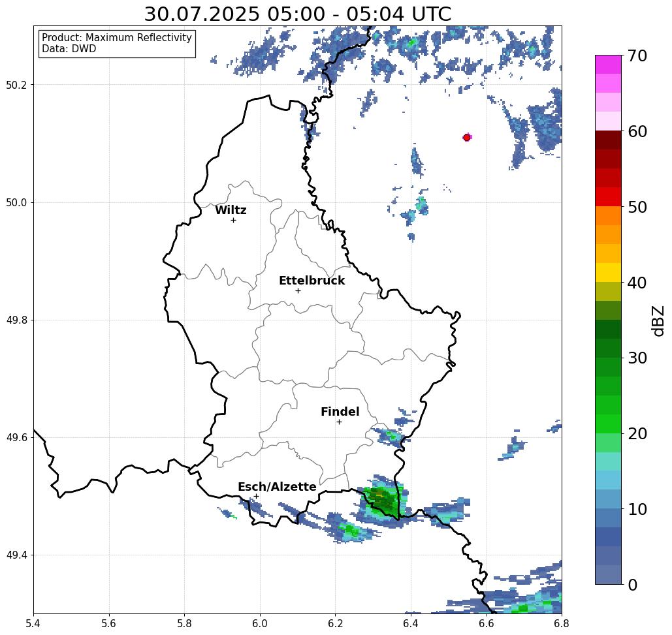
Task: Click the colorbar tick label 70
Action: (637, 55)
